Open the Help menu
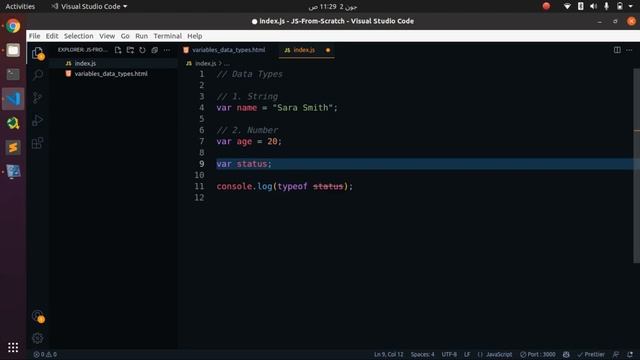The height and width of the screenshot is (360, 640). 195,36
